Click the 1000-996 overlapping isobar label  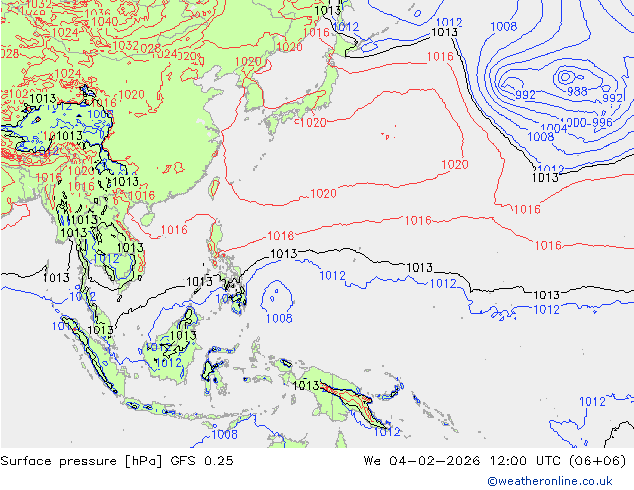click(587, 122)
